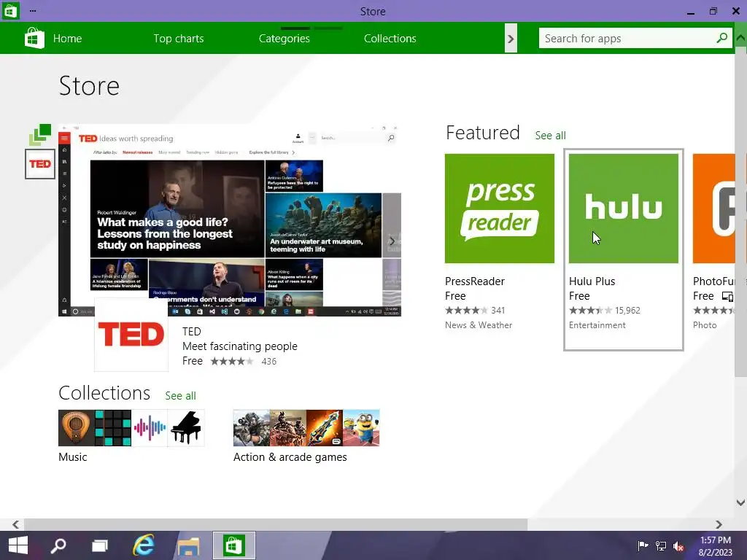Expand navigation with the right chevron button

(x=511, y=39)
